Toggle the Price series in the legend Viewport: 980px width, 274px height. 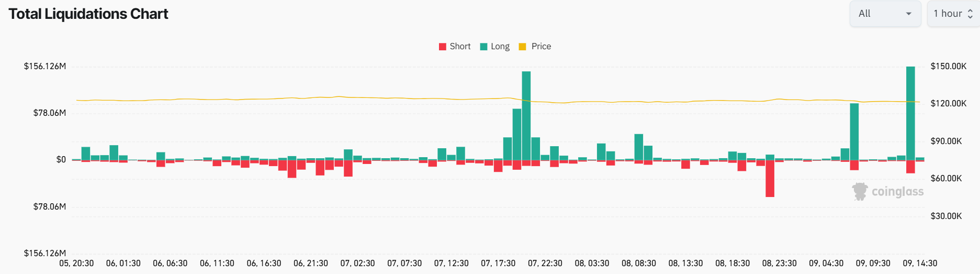tap(541, 47)
